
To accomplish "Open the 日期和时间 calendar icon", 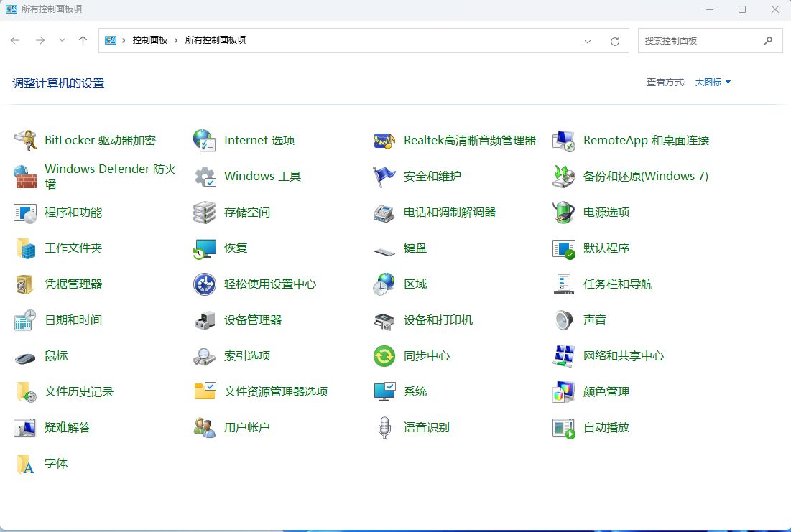I will [x=25, y=319].
